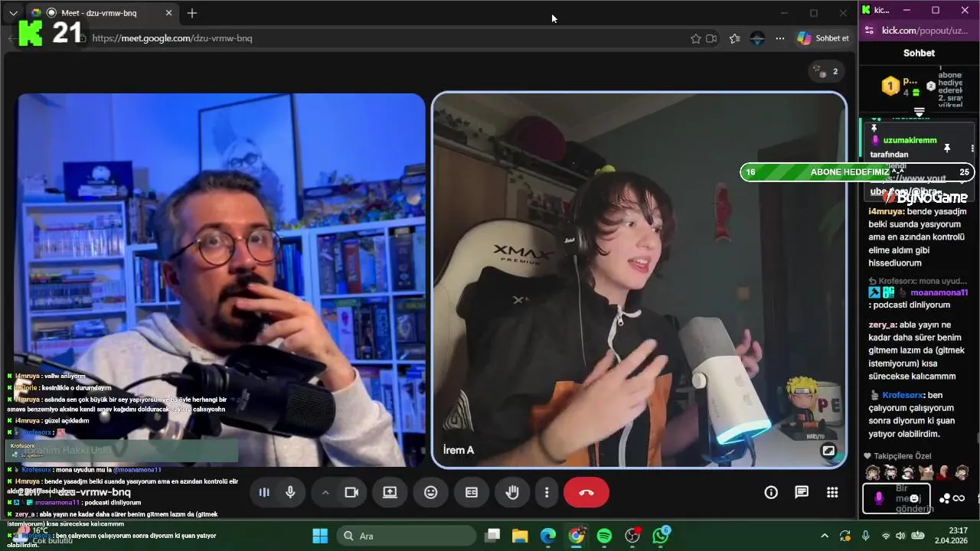Image resolution: width=980 pixels, height=551 pixels.
Task: Click uzumakiremm username in pinned message
Action: point(910,141)
